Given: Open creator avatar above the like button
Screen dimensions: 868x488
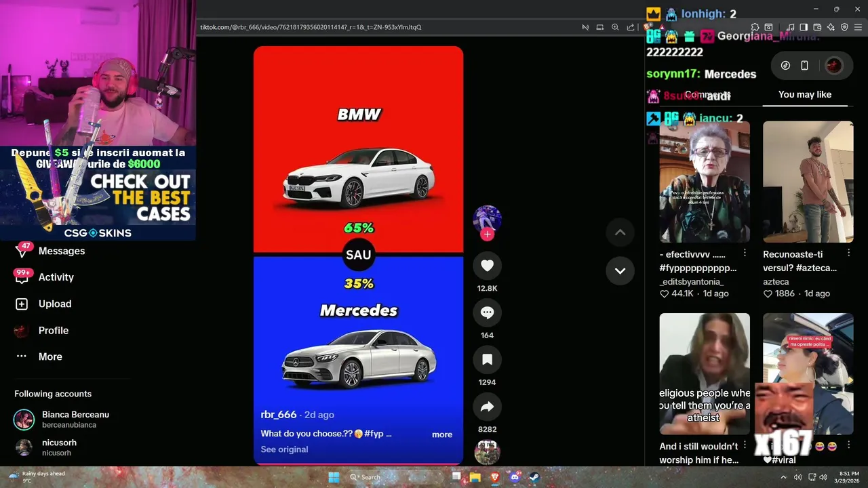Looking at the screenshot, I should (487, 219).
